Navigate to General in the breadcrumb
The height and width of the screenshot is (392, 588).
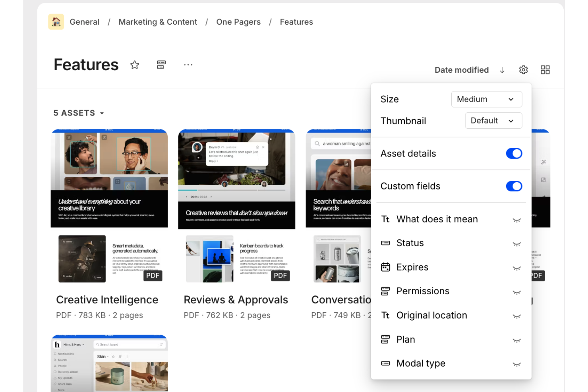coord(84,22)
